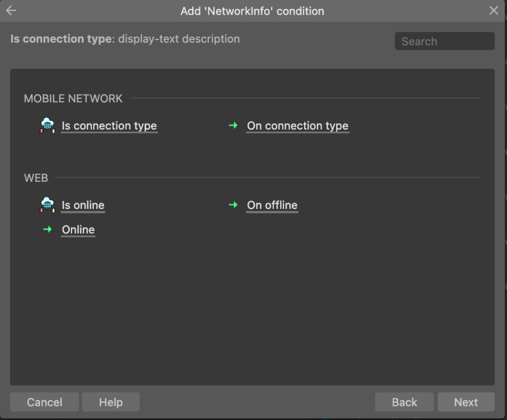Close the NetworkInfo condition dialog
The height and width of the screenshot is (420, 507).
coord(493,11)
